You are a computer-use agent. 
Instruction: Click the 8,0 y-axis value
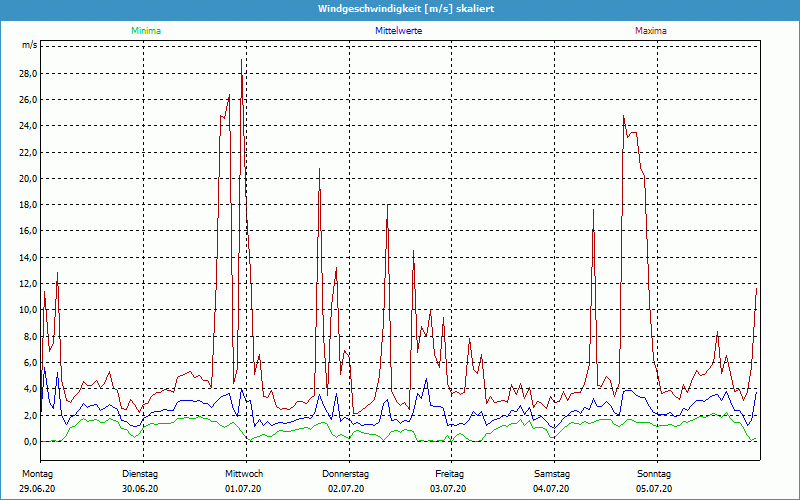(30, 336)
